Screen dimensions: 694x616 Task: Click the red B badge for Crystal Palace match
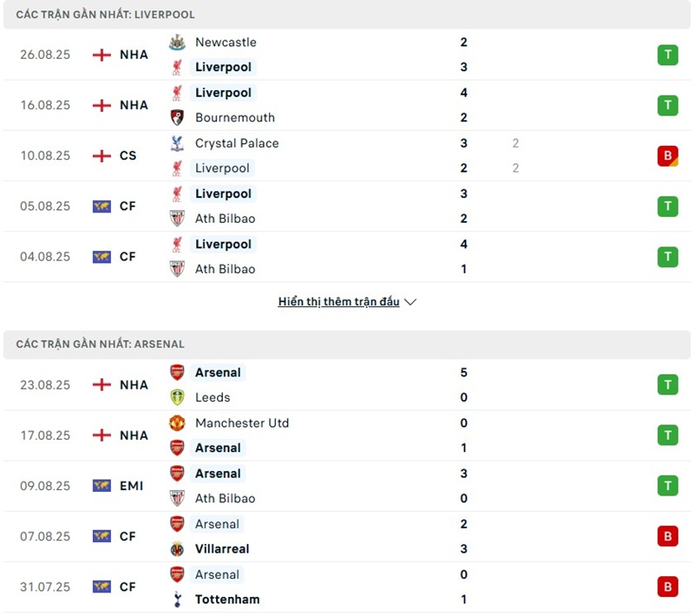tap(667, 156)
